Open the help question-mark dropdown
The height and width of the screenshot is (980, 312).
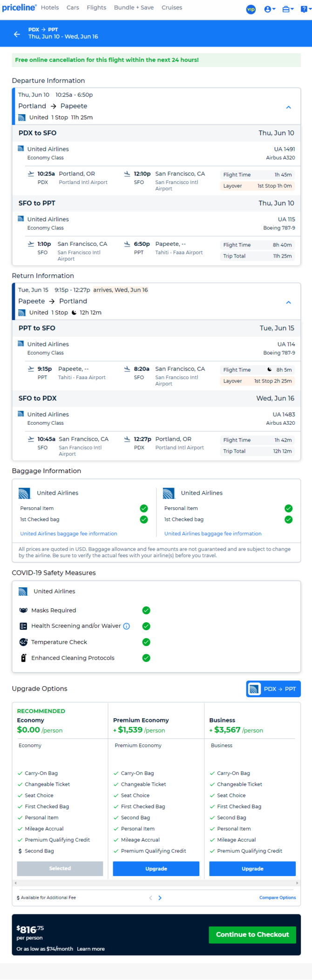305,9
